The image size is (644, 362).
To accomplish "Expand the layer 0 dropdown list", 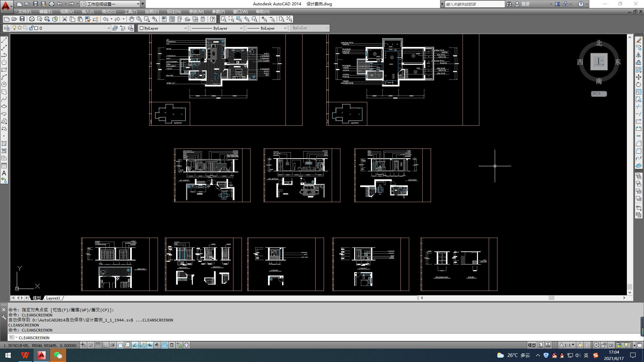I will point(108,28).
